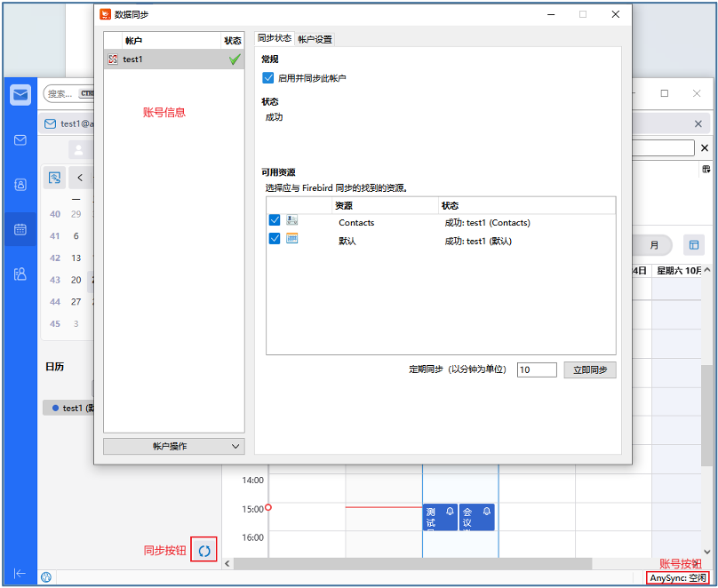This screenshot has height=588, width=718.
Task: Click the sync refresh icon button
Action: tap(204, 551)
